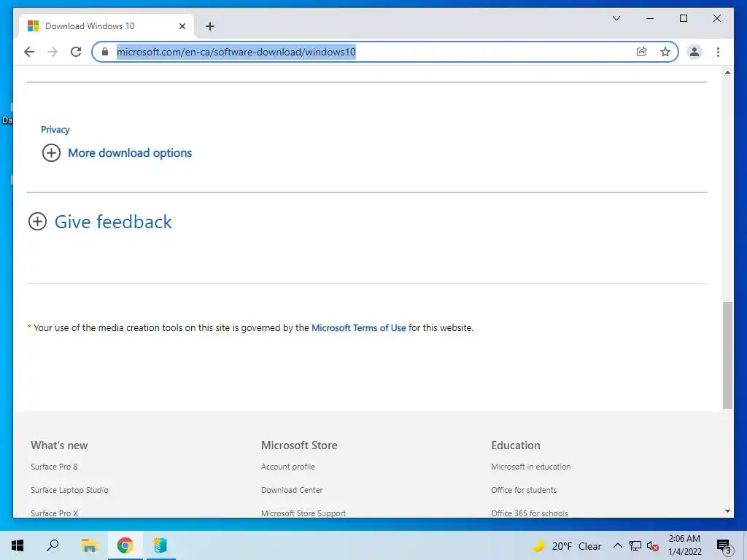Screen dimensions: 747x560
Task: Click the scrollbar down arrow
Action: point(727,511)
